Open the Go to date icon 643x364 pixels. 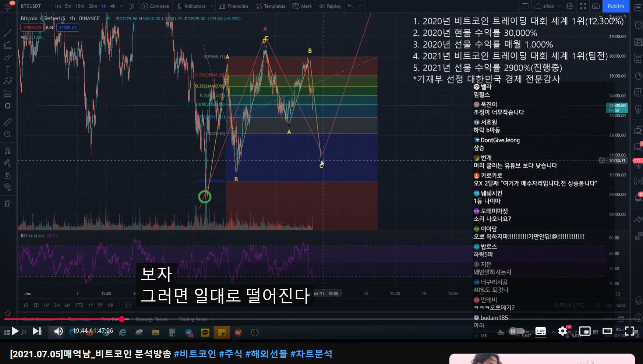(x=128, y=305)
